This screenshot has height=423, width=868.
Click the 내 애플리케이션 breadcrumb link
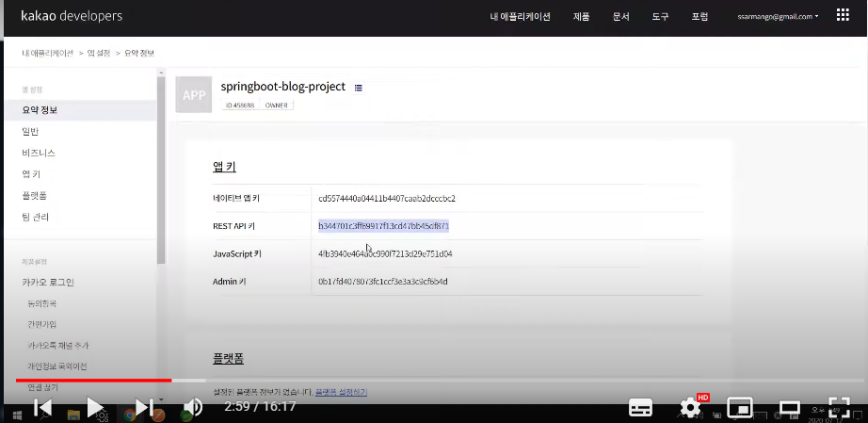pyautogui.click(x=48, y=53)
